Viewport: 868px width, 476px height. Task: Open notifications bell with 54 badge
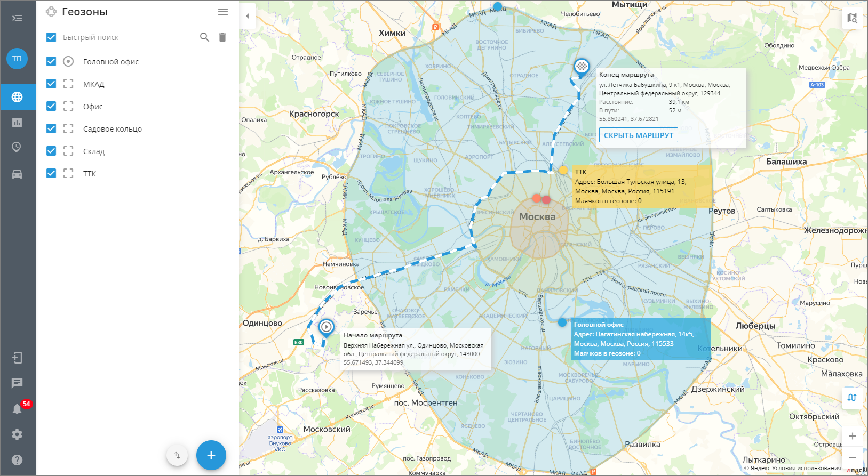click(18, 408)
